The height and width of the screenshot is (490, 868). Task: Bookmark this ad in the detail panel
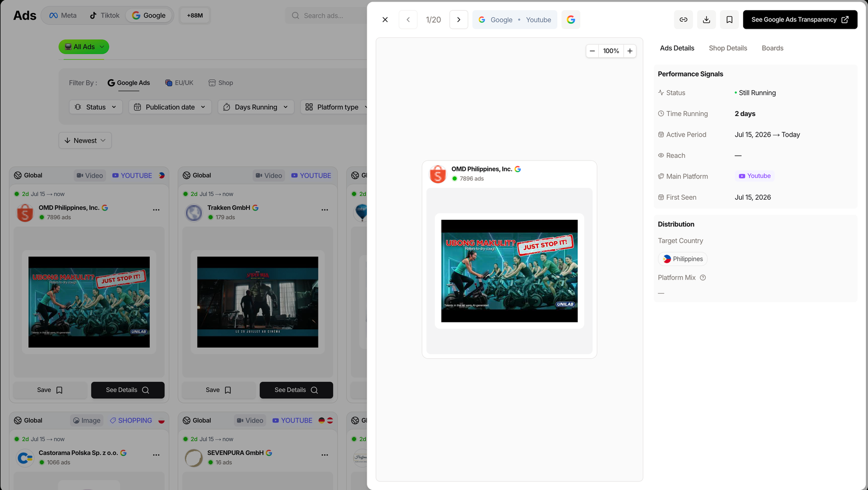[729, 20]
